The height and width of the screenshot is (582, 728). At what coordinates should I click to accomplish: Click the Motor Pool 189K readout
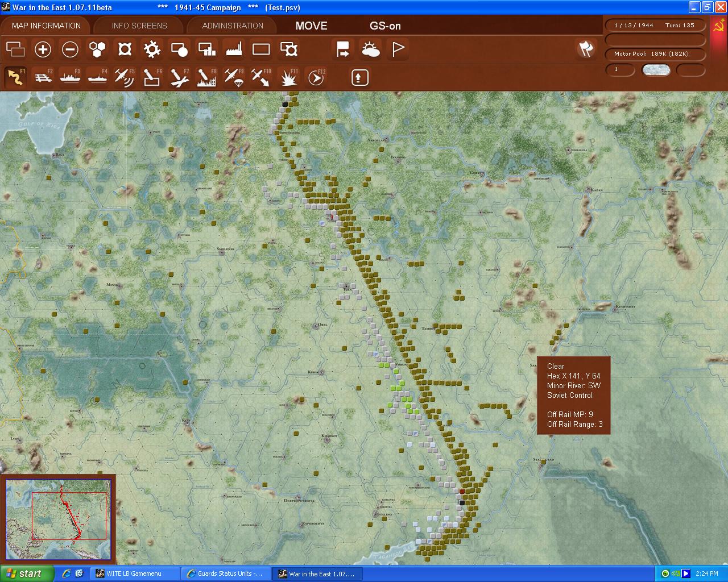(656, 54)
